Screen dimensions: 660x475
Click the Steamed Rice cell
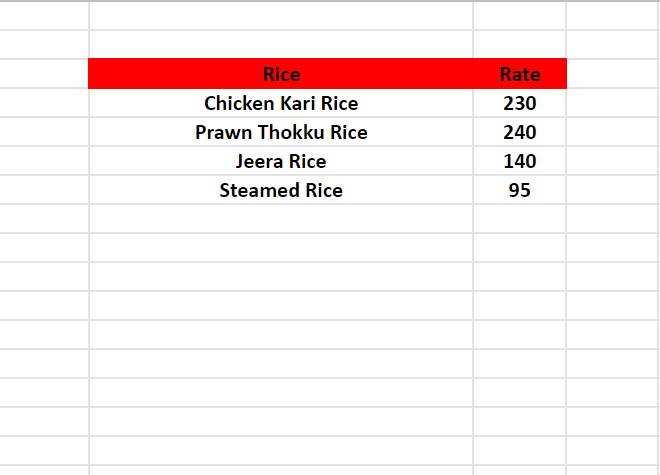coord(281,190)
